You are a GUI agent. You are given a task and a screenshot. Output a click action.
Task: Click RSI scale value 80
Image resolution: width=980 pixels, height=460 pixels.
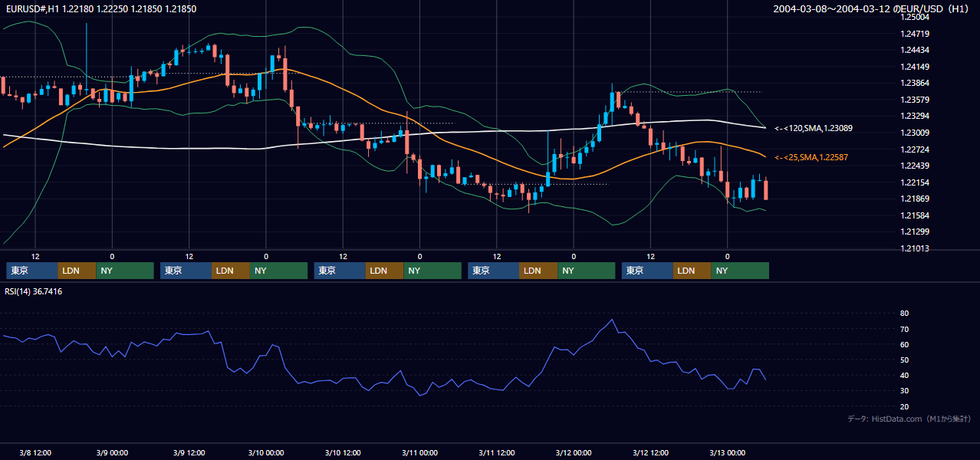click(905, 314)
